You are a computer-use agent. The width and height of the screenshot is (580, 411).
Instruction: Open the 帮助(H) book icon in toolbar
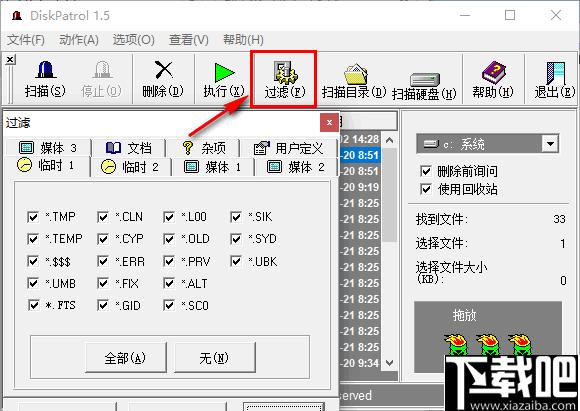pyautogui.click(x=493, y=79)
